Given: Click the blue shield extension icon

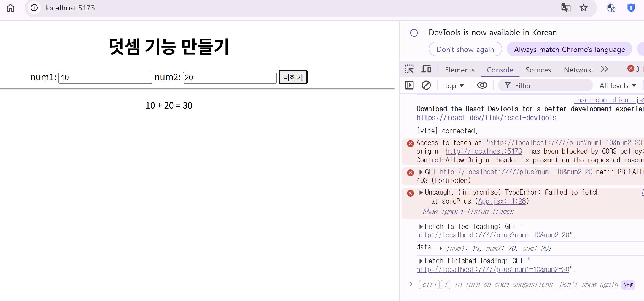Looking at the screenshot, I should point(631,8).
